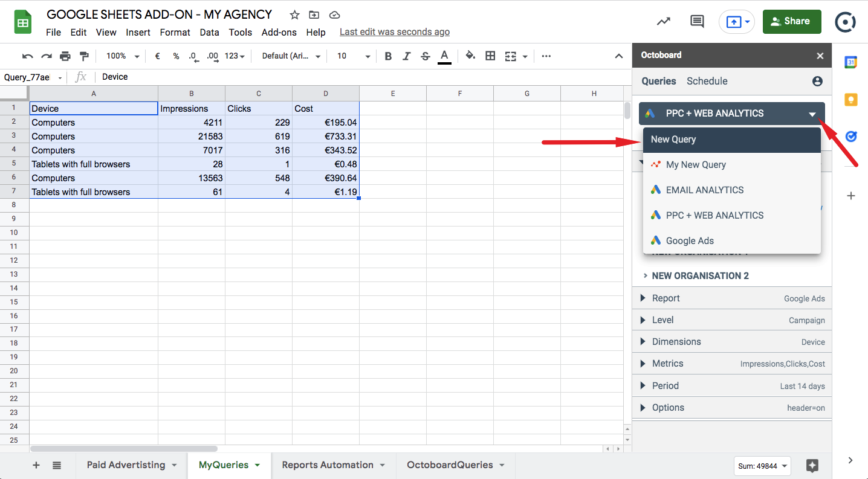This screenshot has width=868, height=479.
Task: Open the activity dashboard trend icon
Action: click(x=664, y=21)
